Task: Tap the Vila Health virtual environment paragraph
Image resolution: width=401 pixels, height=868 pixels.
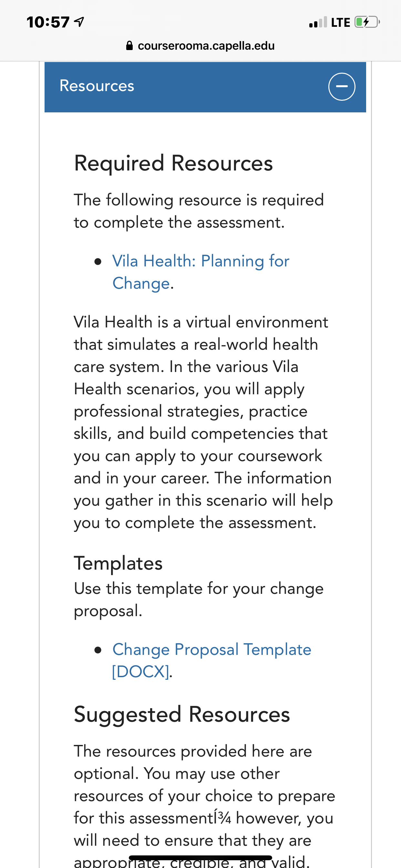Action: click(203, 422)
